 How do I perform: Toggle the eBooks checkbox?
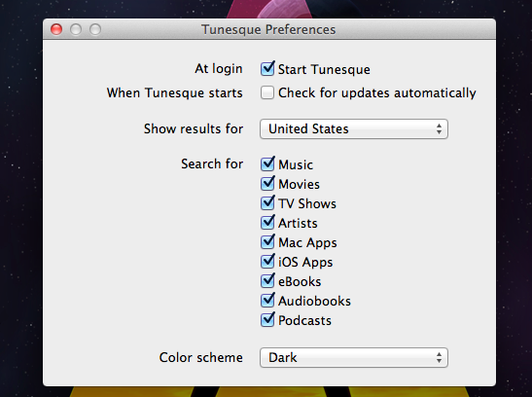point(267,281)
